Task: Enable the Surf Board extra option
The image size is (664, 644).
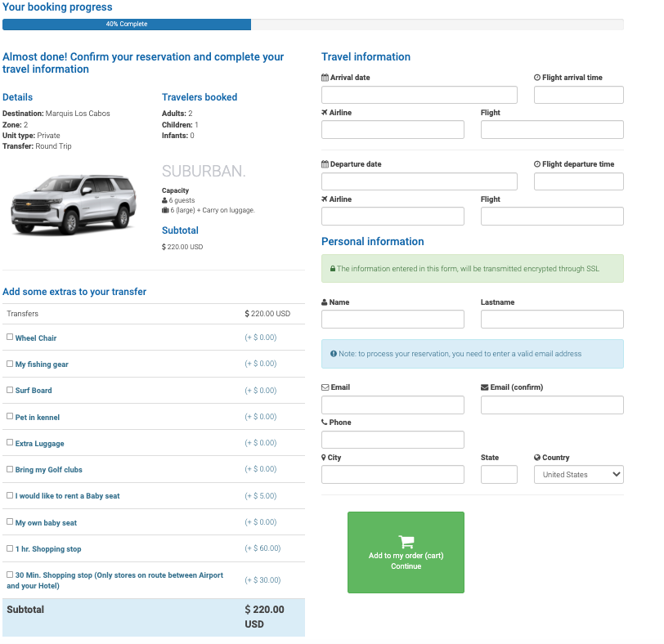Action: tap(10, 390)
